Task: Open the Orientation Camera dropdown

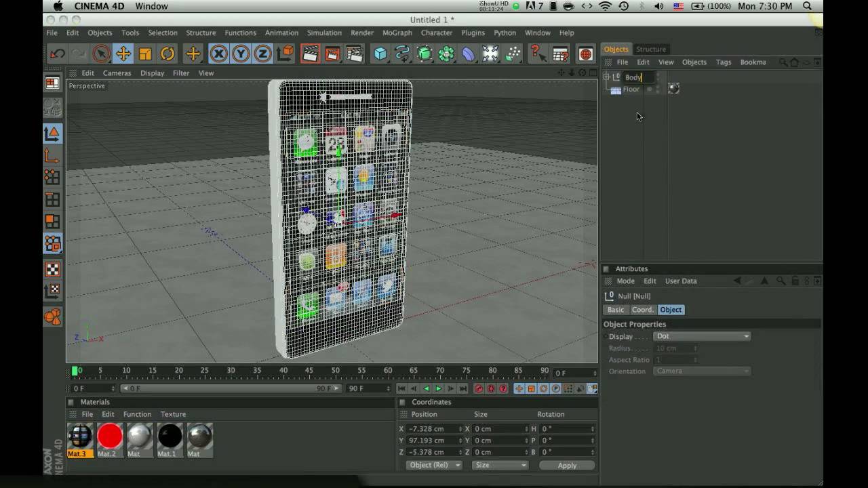Action: click(x=702, y=371)
